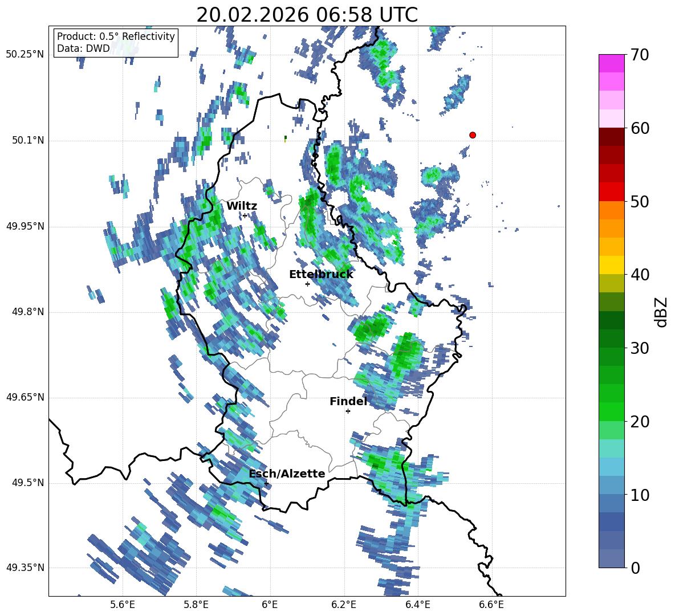
Task: Click the 49.5°N latitude label
Action: (x=28, y=483)
